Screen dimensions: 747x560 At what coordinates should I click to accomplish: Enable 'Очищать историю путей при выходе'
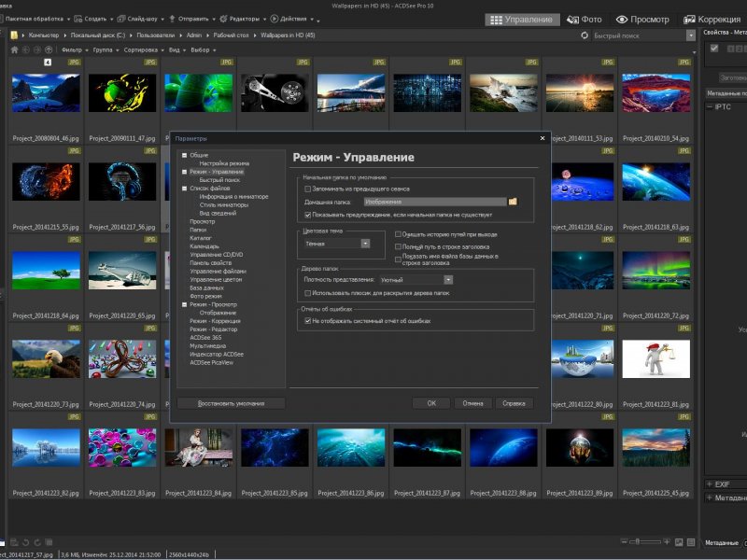point(398,234)
